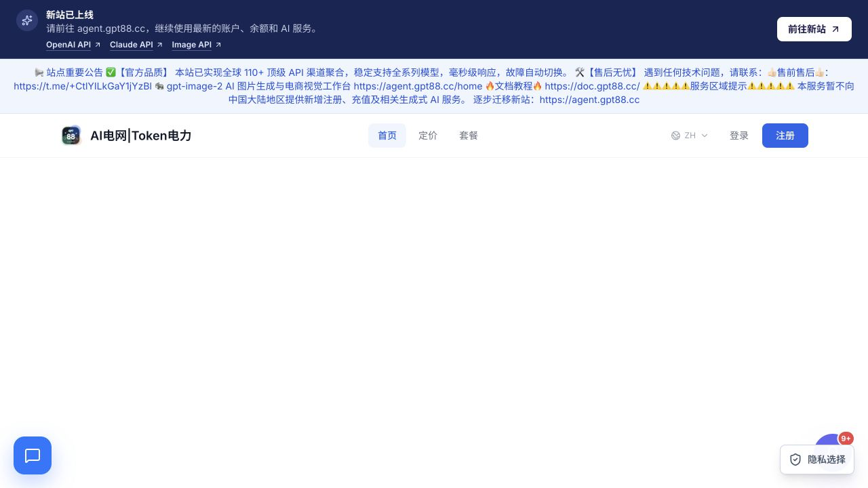This screenshot has width=868, height=488.
Task: Click the agent.gpt88.cc address at the announcement end
Action: pyautogui.click(x=589, y=100)
